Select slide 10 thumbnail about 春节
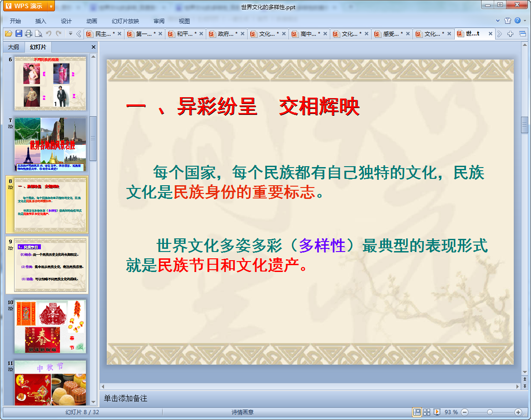This screenshot has width=531, height=420. 50,326
